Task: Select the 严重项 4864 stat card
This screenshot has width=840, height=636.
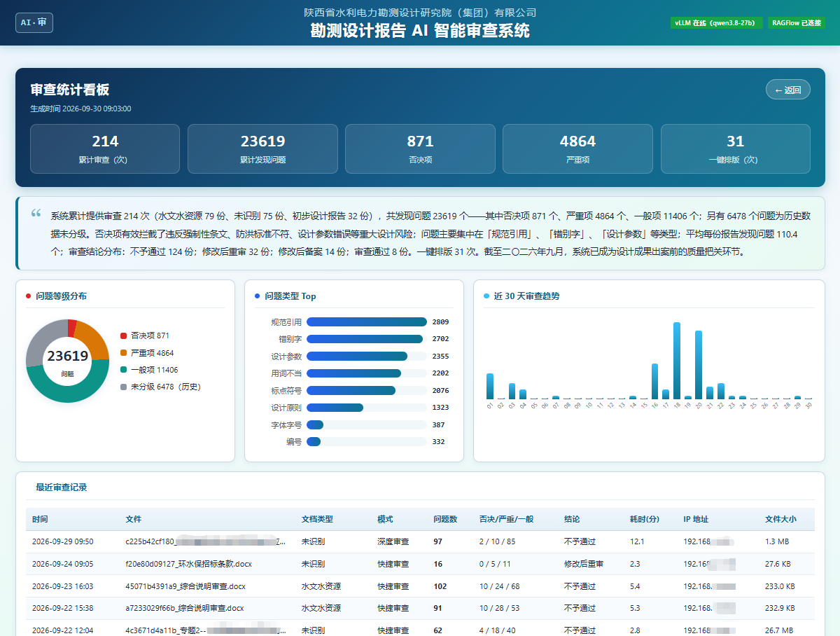Action: pyautogui.click(x=577, y=148)
